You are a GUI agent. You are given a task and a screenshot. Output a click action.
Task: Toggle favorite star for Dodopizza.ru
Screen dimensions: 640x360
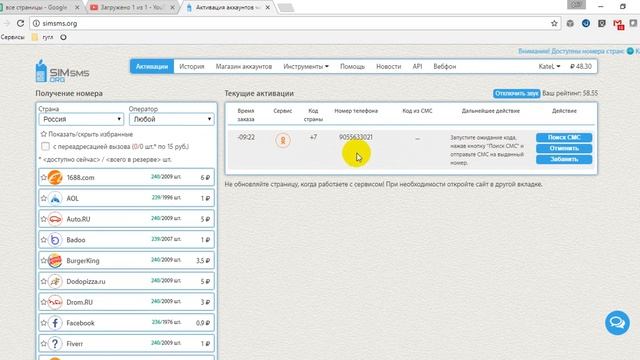44,282
